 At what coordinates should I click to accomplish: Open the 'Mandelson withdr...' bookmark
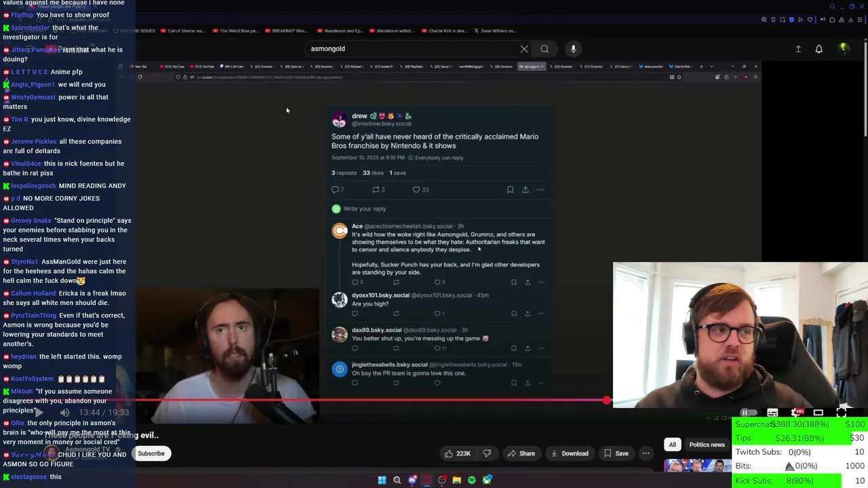[x=392, y=30]
